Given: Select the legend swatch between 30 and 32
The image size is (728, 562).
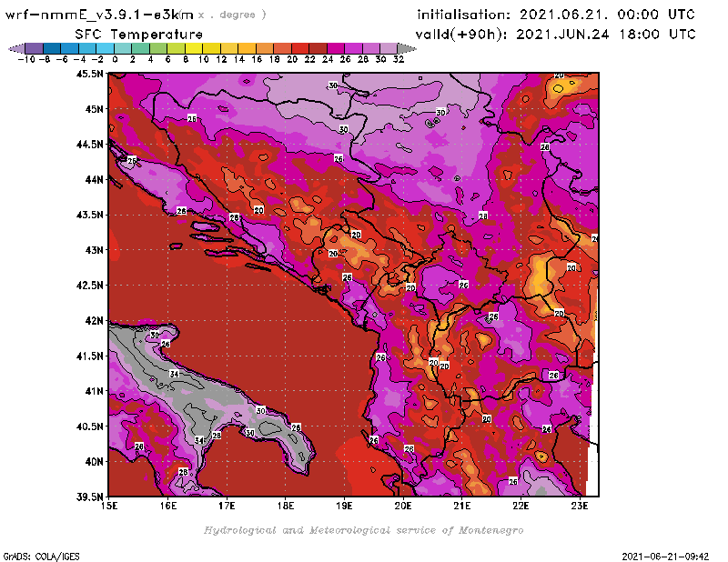Looking at the screenshot, I should point(389,48).
